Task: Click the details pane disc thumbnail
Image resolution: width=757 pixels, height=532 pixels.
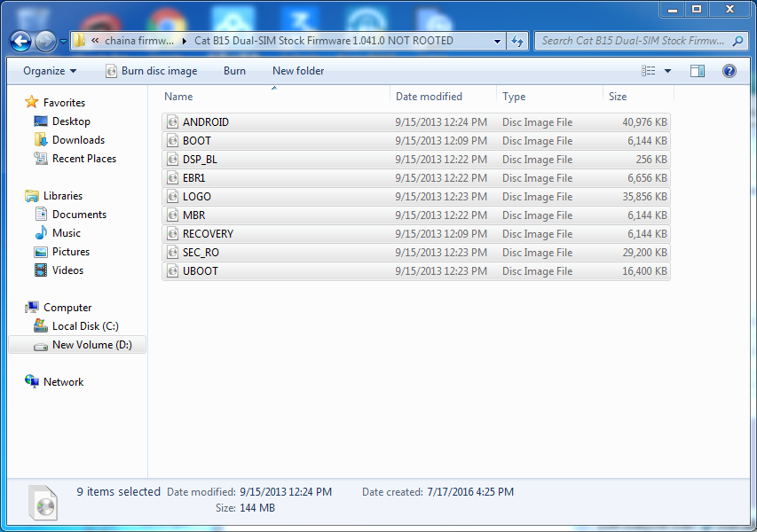Action: [x=44, y=503]
